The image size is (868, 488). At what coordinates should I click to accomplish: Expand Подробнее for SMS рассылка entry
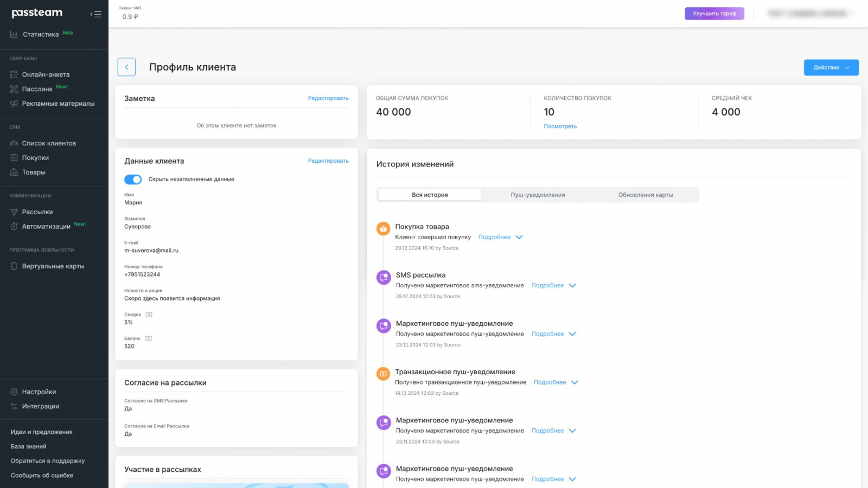pyautogui.click(x=553, y=286)
